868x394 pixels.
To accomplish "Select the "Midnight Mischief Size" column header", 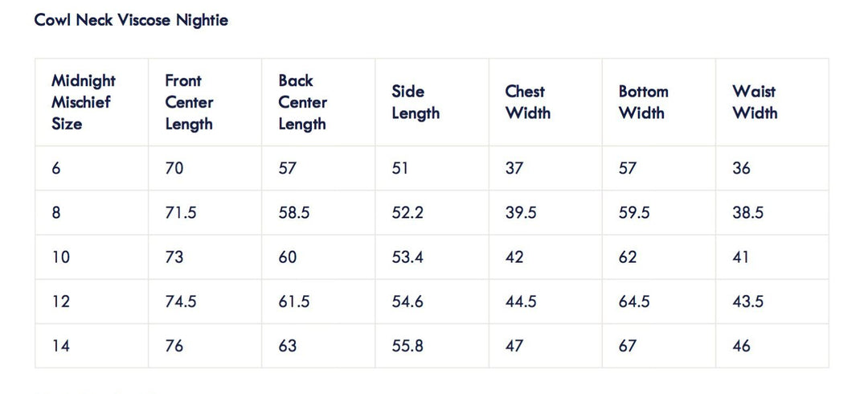I will pos(84,102).
